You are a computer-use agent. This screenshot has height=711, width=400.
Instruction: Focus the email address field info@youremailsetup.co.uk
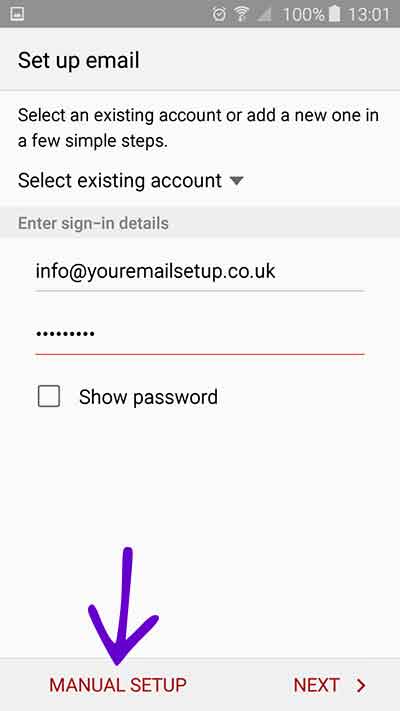tap(200, 273)
